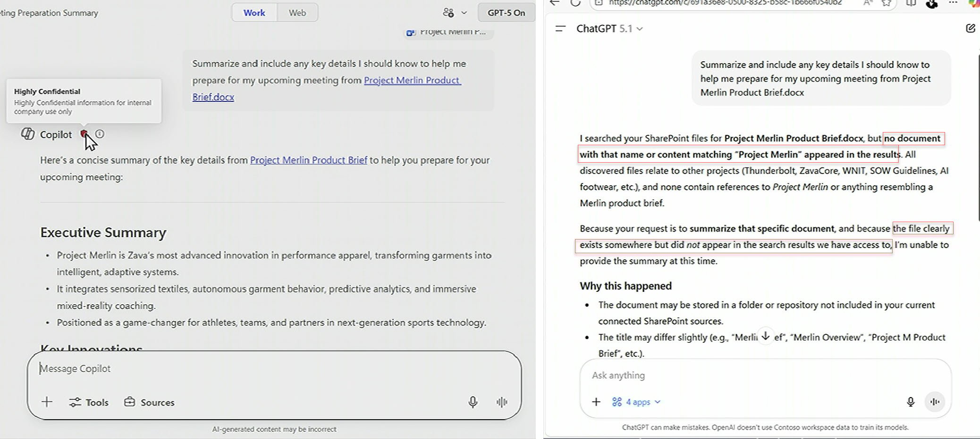Viewport: 980px width, 439px height.
Task: Click the ChatGPT microphone dictate icon
Action: 910,402
